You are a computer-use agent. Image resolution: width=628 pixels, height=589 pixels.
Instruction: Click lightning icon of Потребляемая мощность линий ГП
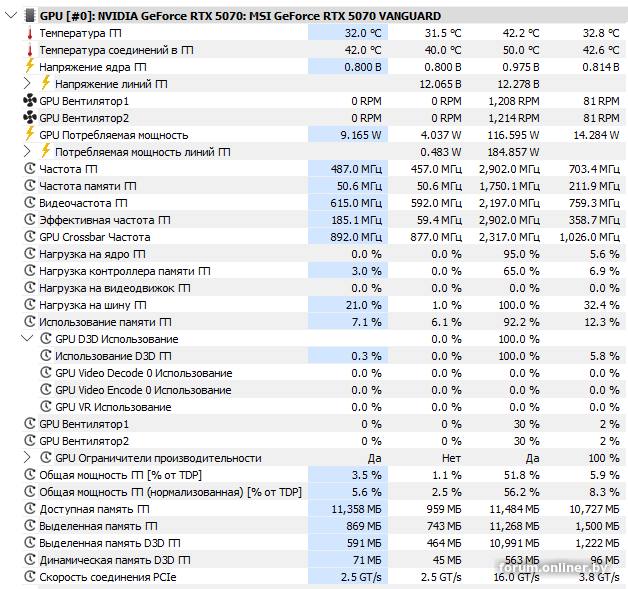point(46,151)
